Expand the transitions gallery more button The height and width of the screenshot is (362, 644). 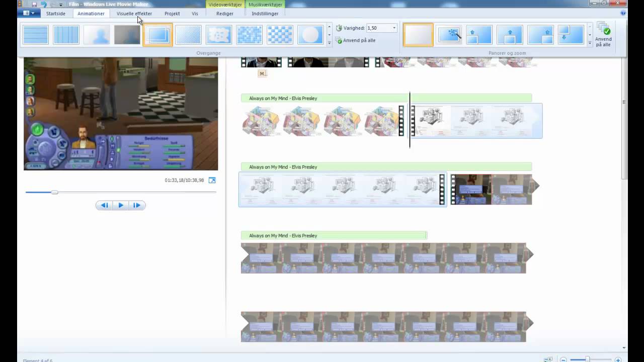point(330,43)
